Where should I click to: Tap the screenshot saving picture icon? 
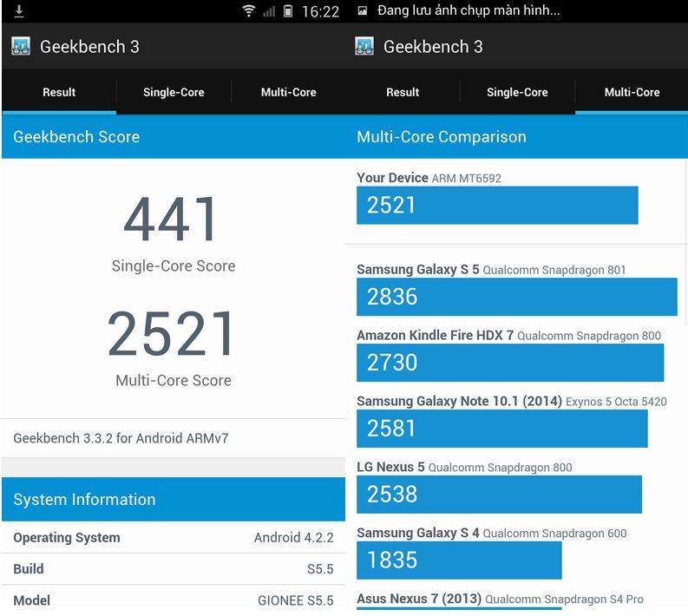[363, 11]
